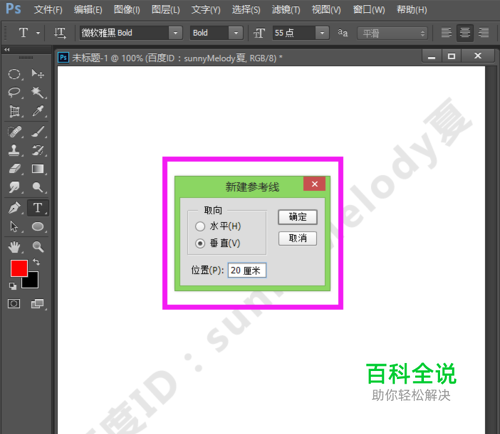This screenshot has height=434, width=500.
Task: Select the Eyedropper tool
Action: coord(38,111)
